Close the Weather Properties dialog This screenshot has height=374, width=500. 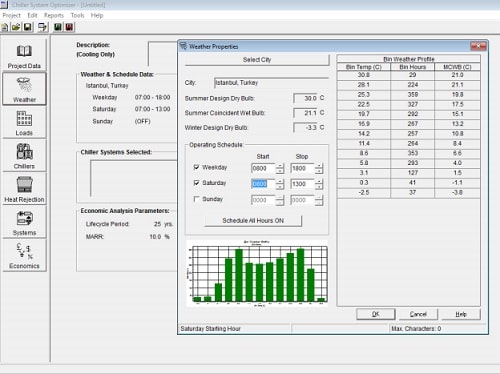click(478, 46)
